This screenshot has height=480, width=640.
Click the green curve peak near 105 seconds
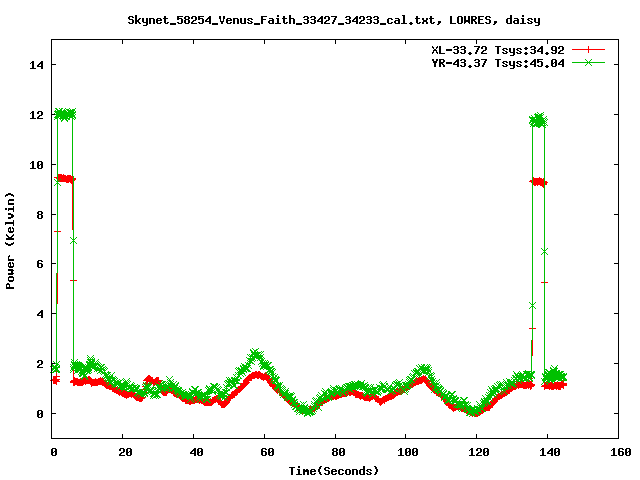(x=424, y=369)
